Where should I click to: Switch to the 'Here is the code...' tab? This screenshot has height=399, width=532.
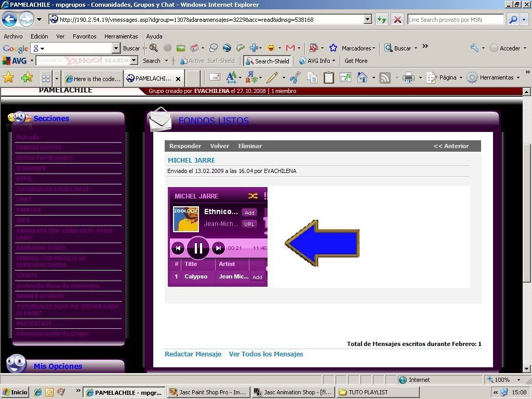(x=93, y=79)
